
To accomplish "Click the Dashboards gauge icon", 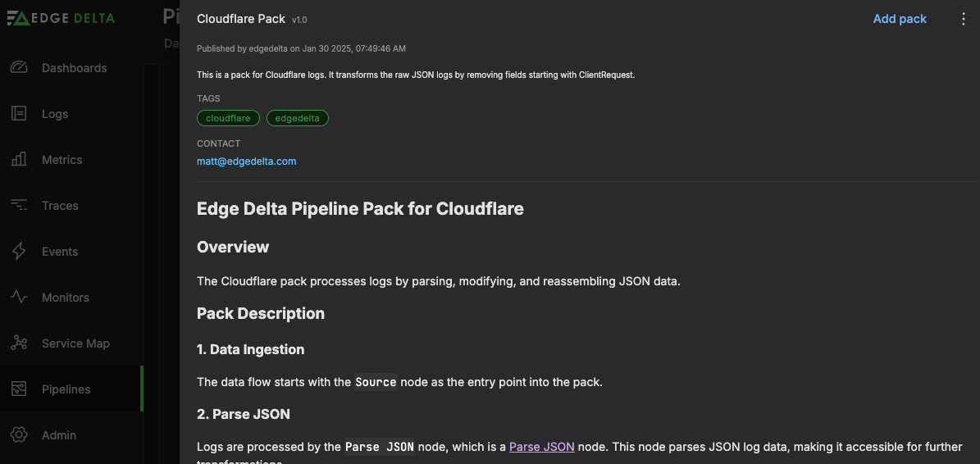I will tap(19, 68).
